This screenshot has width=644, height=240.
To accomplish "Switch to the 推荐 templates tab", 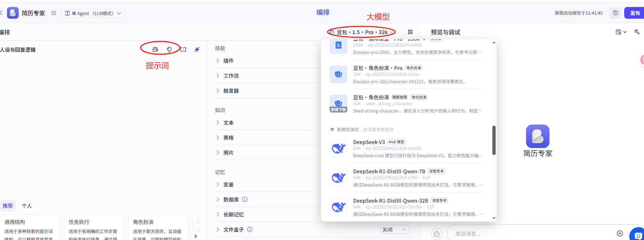I will tap(8, 206).
